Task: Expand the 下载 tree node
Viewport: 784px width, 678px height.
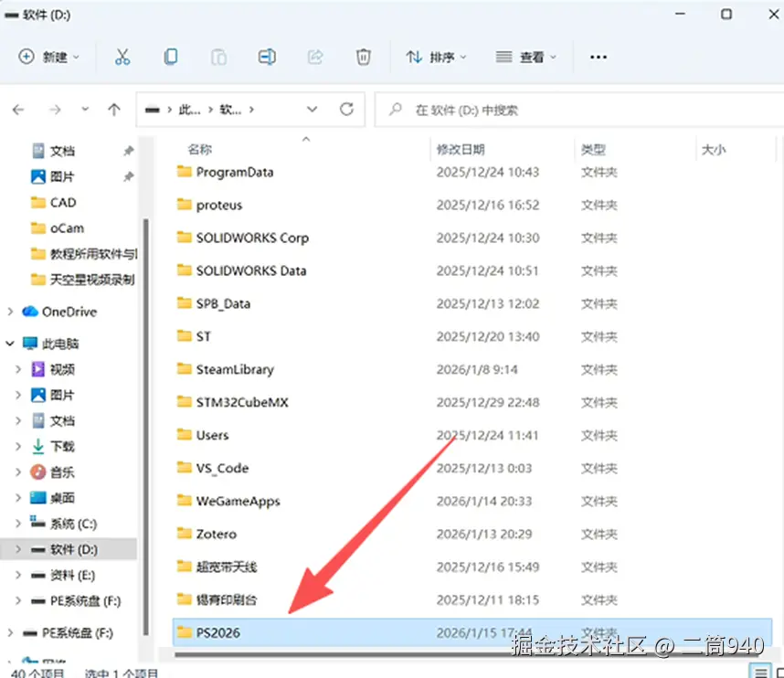Action: (18, 446)
